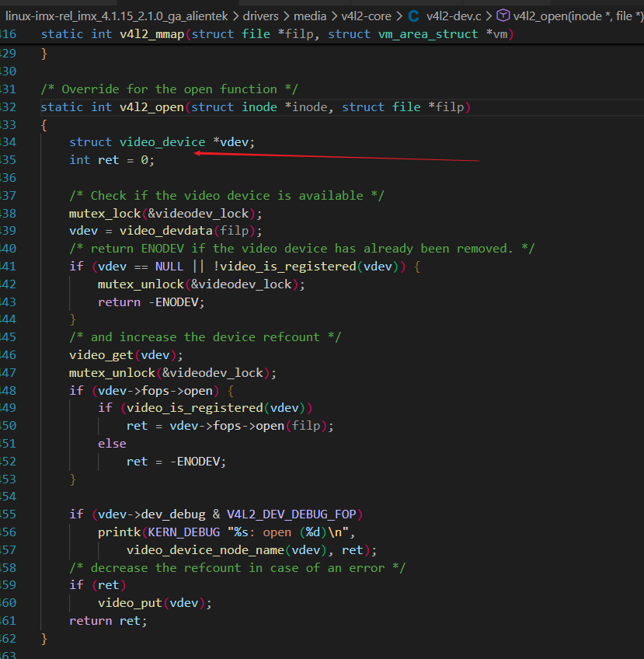
Task: Click the 'and increase the device refcount' comment
Action: tap(205, 337)
